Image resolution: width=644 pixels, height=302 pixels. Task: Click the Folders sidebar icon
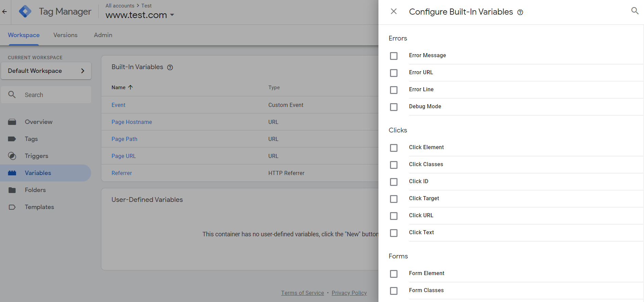point(12,190)
